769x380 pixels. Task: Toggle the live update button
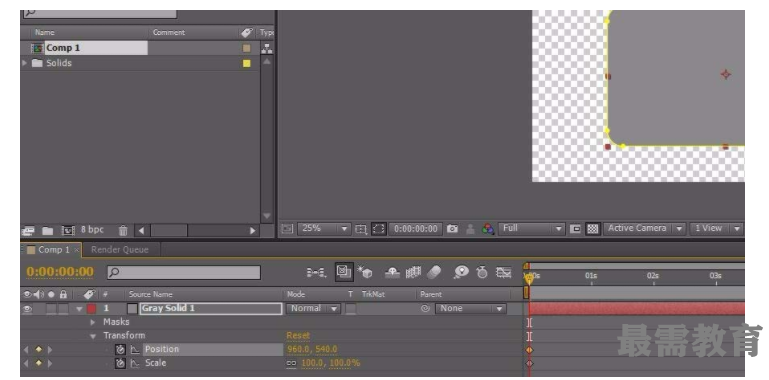pos(344,272)
